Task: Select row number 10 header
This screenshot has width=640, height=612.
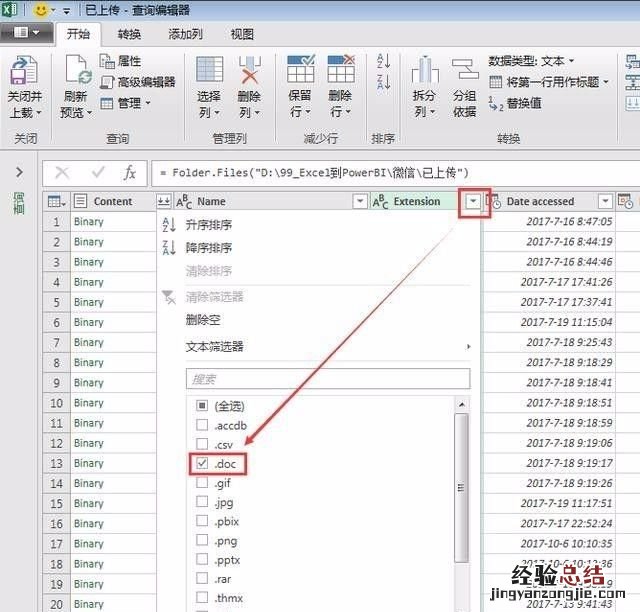Action: [x=57, y=403]
